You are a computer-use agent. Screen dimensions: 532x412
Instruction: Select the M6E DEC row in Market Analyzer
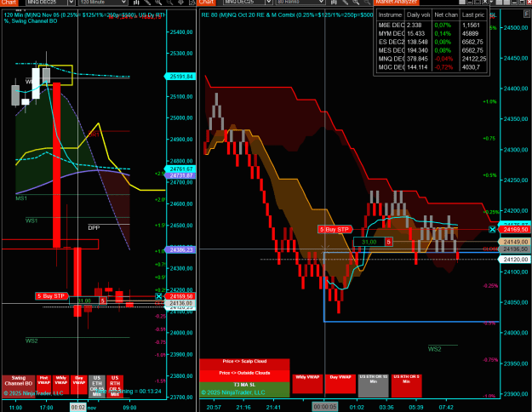[x=432, y=26]
